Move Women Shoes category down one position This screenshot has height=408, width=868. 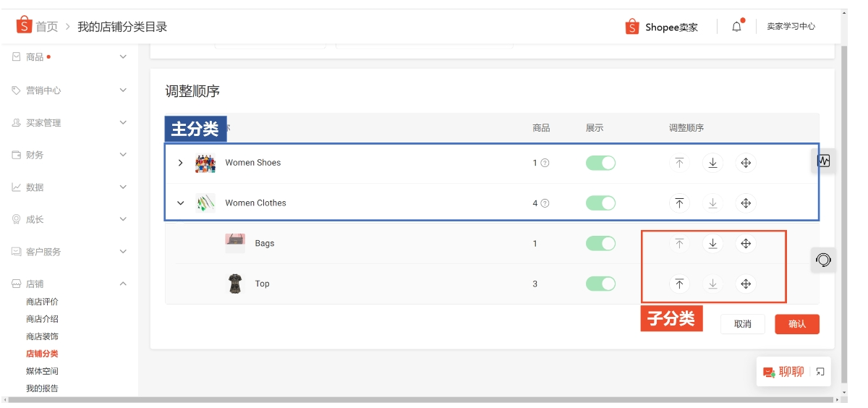coord(712,163)
